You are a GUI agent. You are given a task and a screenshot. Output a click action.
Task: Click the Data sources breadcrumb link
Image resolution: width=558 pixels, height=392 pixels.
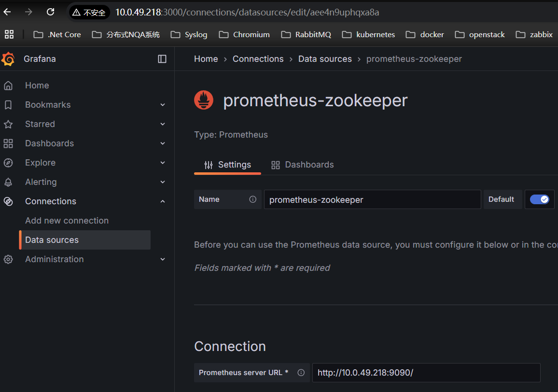[x=325, y=58]
